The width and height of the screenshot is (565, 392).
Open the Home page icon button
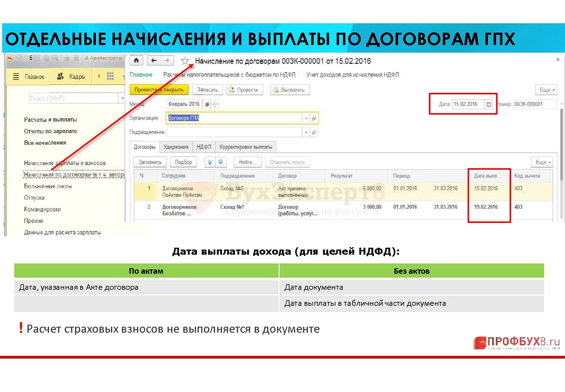[x=136, y=61]
